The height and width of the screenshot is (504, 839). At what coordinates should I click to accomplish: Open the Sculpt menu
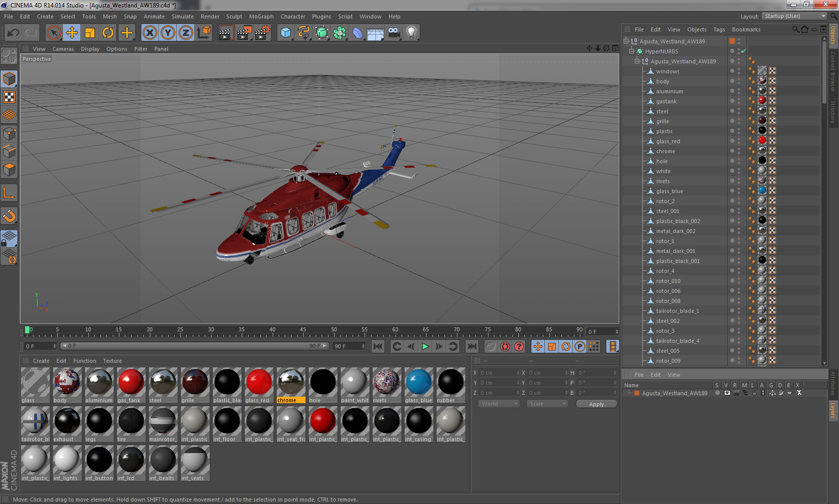234,16
